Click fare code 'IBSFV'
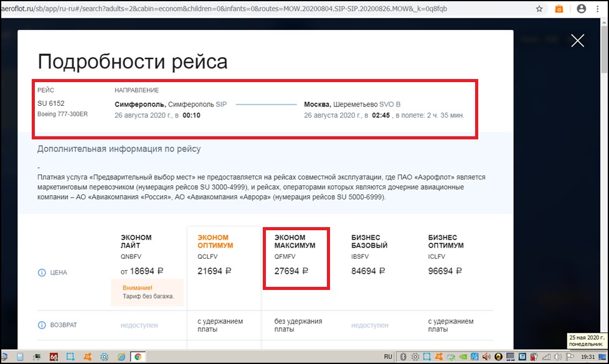This screenshot has width=609, height=364. pyautogui.click(x=360, y=256)
